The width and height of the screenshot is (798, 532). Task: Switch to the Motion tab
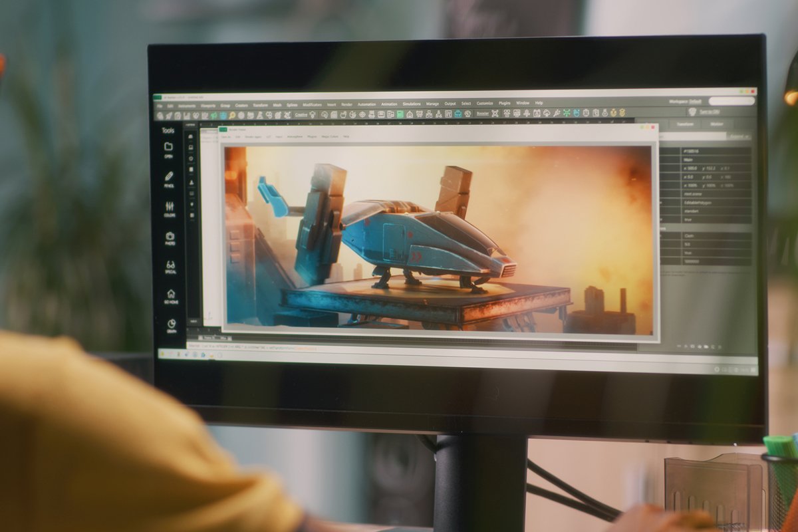point(716,124)
